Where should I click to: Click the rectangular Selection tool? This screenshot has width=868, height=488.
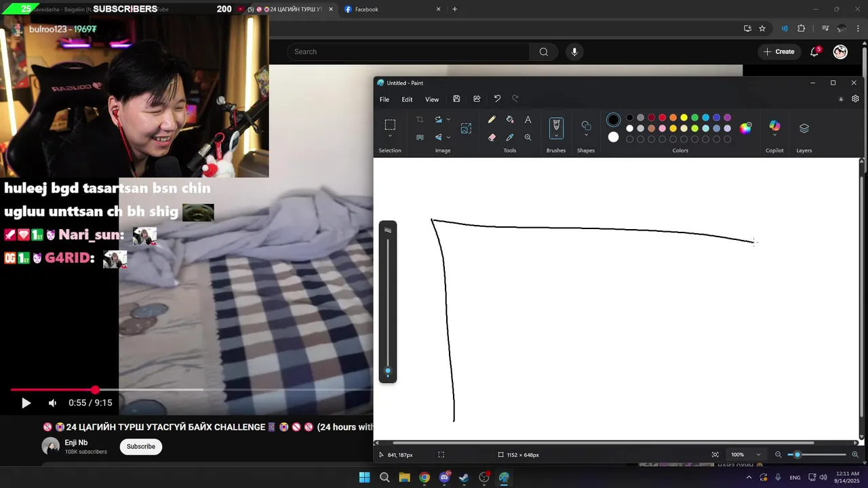(x=390, y=125)
